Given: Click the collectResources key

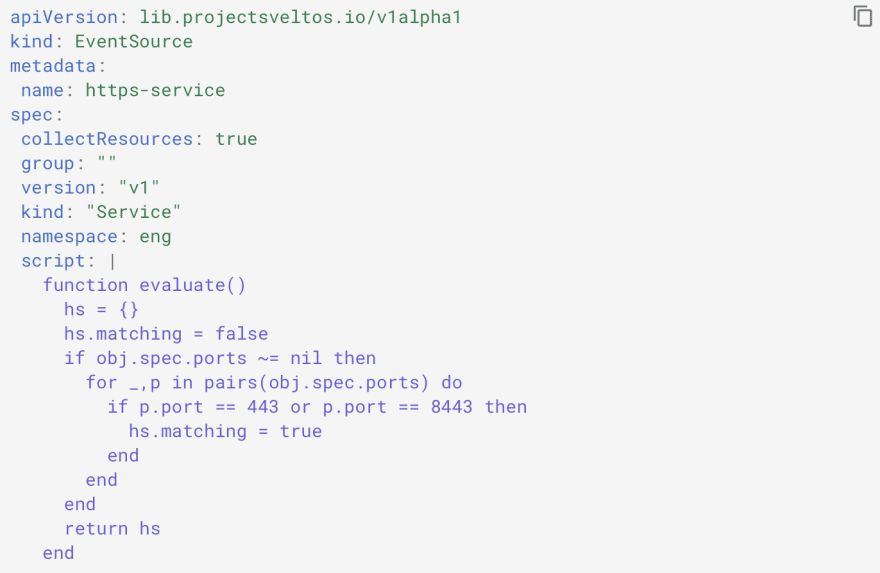Looking at the screenshot, I should [x=106, y=139].
